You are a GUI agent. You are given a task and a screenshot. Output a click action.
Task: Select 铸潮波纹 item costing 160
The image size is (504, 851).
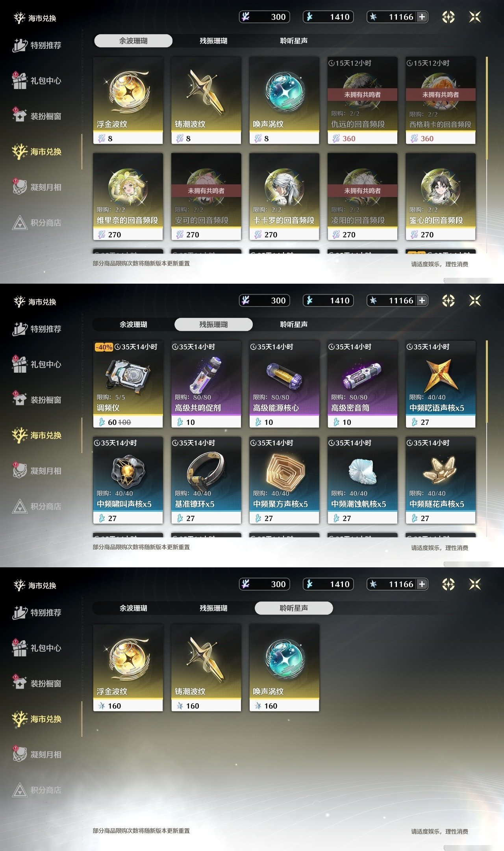(x=206, y=668)
